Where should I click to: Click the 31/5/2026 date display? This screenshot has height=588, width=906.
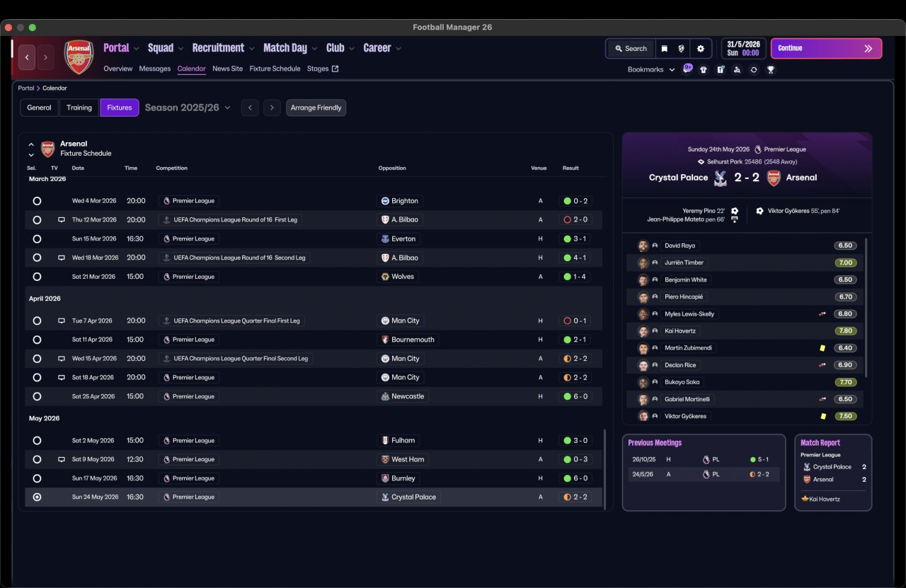[743, 48]
